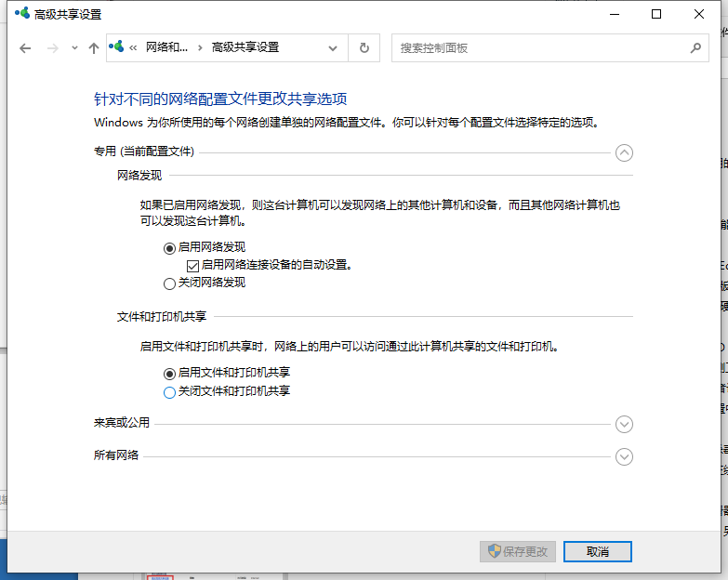Select 关闭网络发现 radio button

coord(169,283)
